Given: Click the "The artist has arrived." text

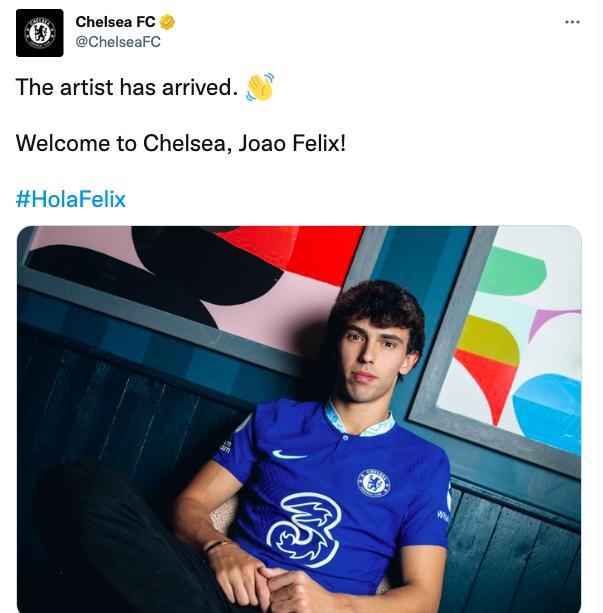Looking at the screenshot, I should (x=125, y=88).
